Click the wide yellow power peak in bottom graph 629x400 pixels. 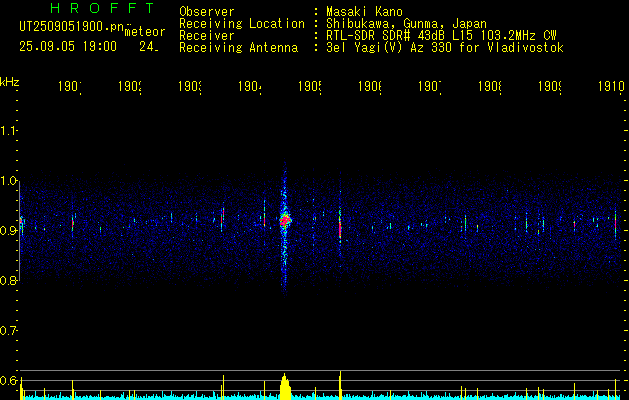click(x=285, y=387)
